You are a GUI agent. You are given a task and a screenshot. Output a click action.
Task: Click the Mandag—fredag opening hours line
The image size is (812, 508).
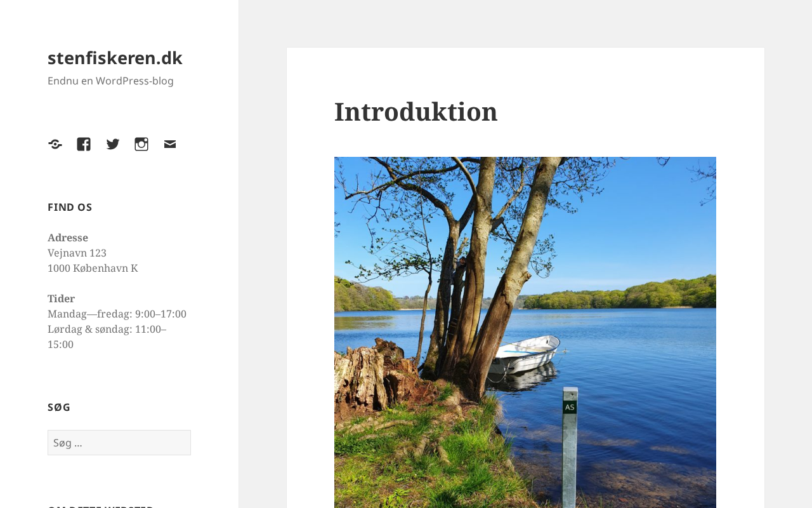117,314
